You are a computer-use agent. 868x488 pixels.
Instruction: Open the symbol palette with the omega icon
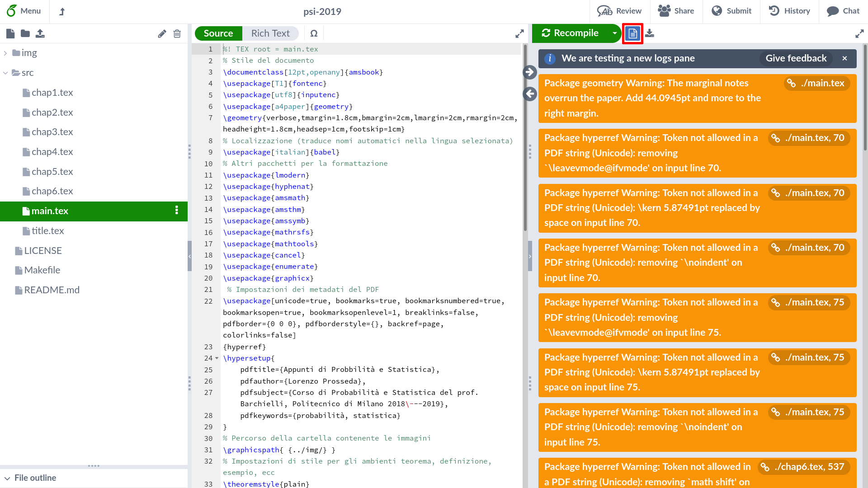[x=314, y=33]
